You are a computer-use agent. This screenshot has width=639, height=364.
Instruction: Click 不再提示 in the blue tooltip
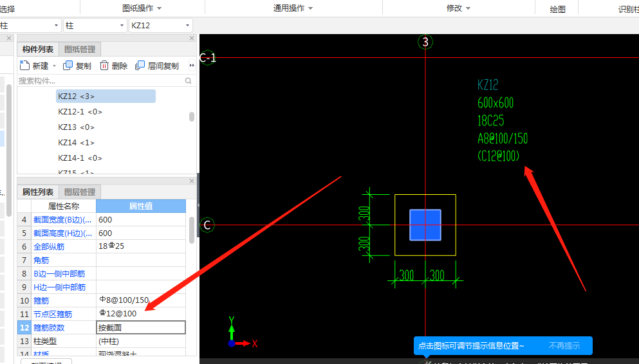coord(564,346)
